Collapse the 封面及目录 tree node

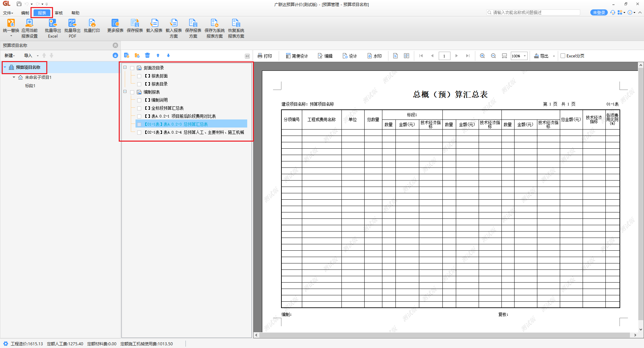point(125,67)
